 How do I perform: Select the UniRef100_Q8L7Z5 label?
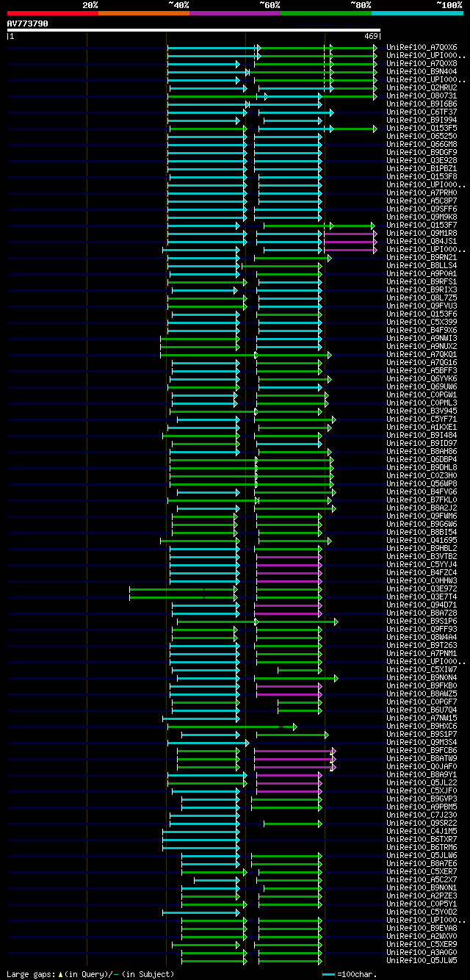coord(422,298)
